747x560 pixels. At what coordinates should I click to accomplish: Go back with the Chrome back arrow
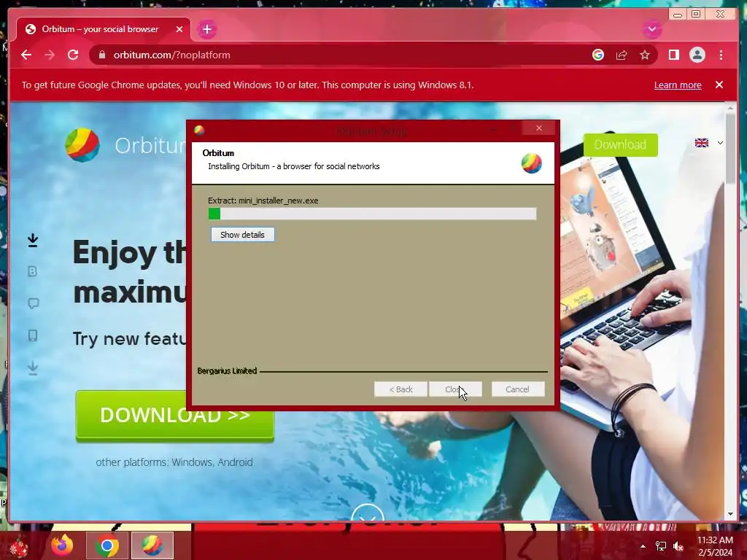(26, 55)
